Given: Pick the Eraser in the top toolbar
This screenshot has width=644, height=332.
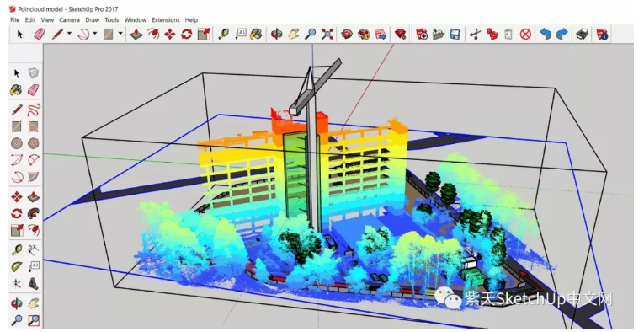Looking at the screenshot, I should point(40,34).
